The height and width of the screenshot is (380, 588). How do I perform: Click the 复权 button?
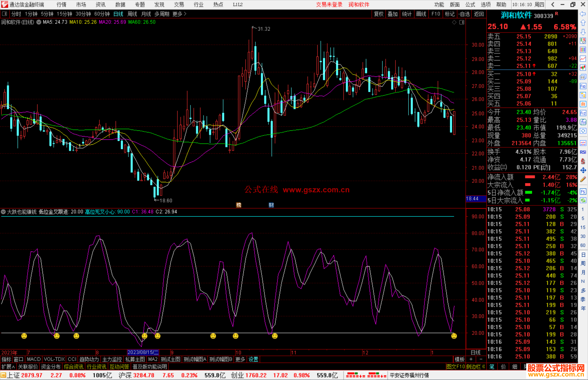coord(378,14)
